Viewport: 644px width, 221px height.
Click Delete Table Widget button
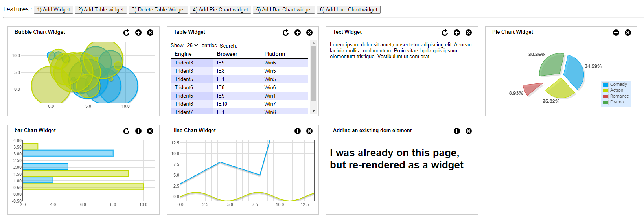158,9
